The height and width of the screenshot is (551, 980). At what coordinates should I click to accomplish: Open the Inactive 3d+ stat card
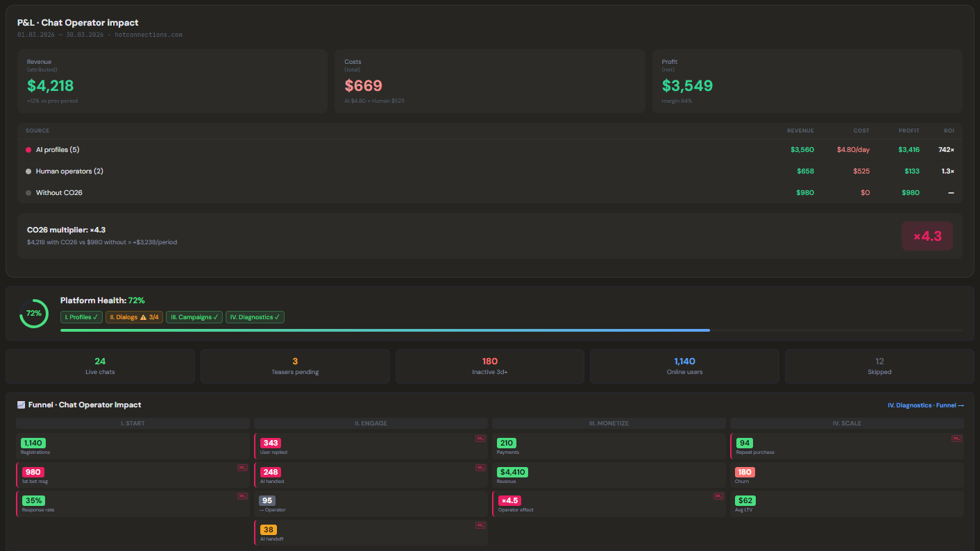[490, 366]
